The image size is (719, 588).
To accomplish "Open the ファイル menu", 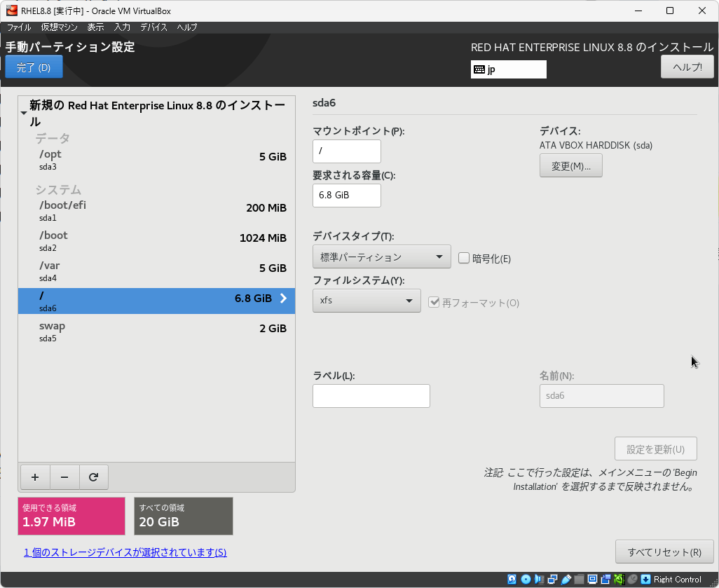I will [x=19, y=27].
